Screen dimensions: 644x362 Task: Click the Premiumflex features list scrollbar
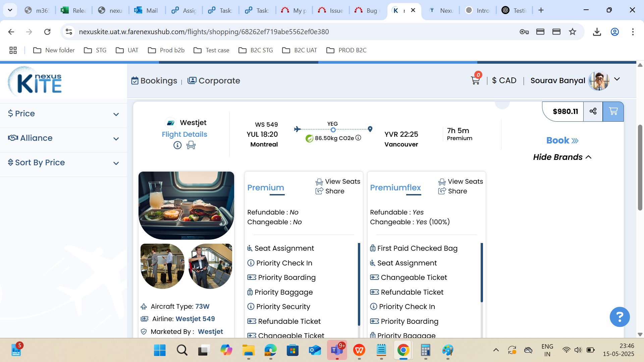482,273
